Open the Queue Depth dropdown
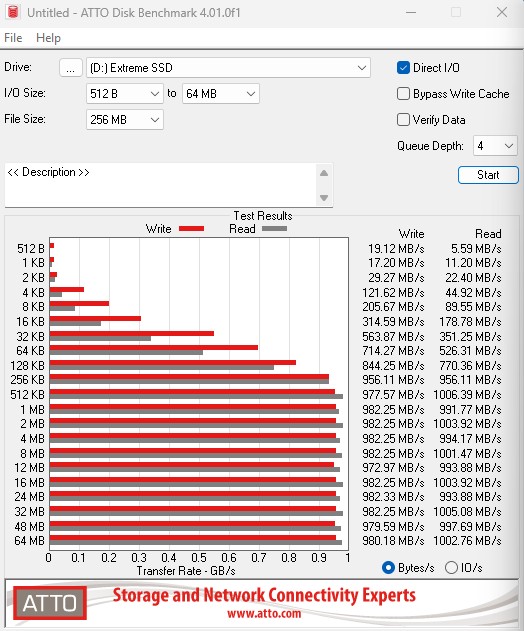 pos(495,146)
